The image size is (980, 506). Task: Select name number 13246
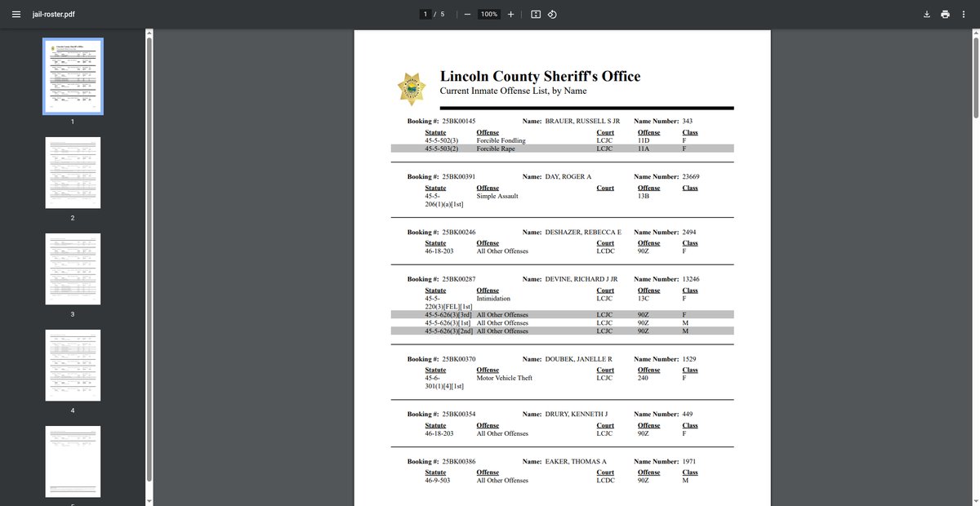(691, 279)
